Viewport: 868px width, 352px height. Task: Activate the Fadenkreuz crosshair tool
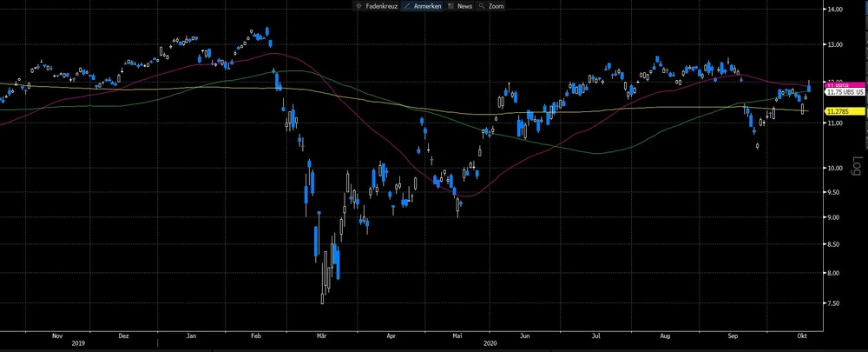click(x=377, y=6)
